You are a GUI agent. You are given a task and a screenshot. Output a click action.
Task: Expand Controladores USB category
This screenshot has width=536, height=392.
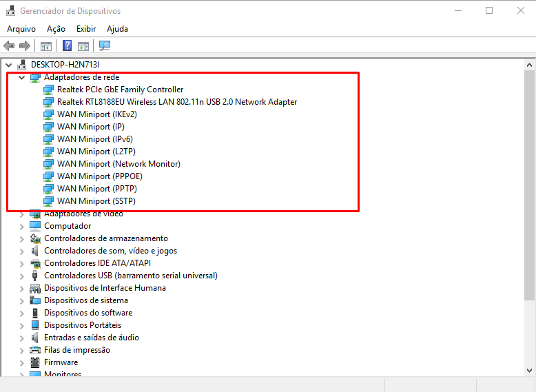click(x=22, y=276)
